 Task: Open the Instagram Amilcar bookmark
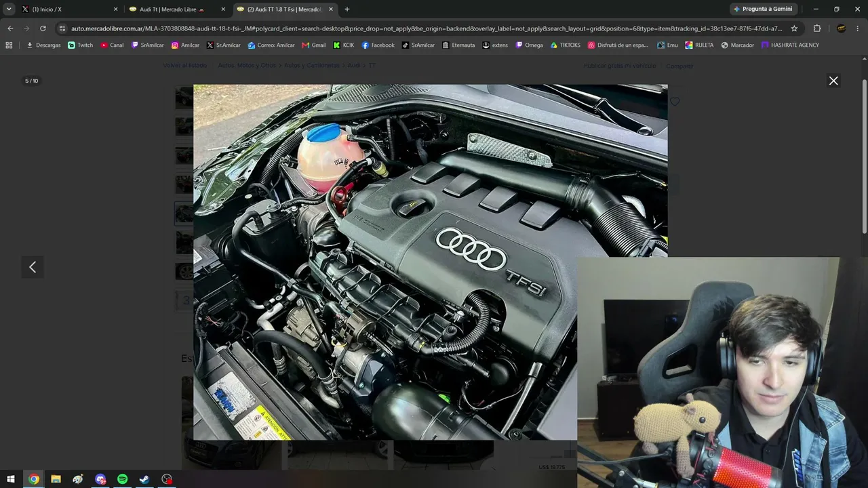pos(185,45)
